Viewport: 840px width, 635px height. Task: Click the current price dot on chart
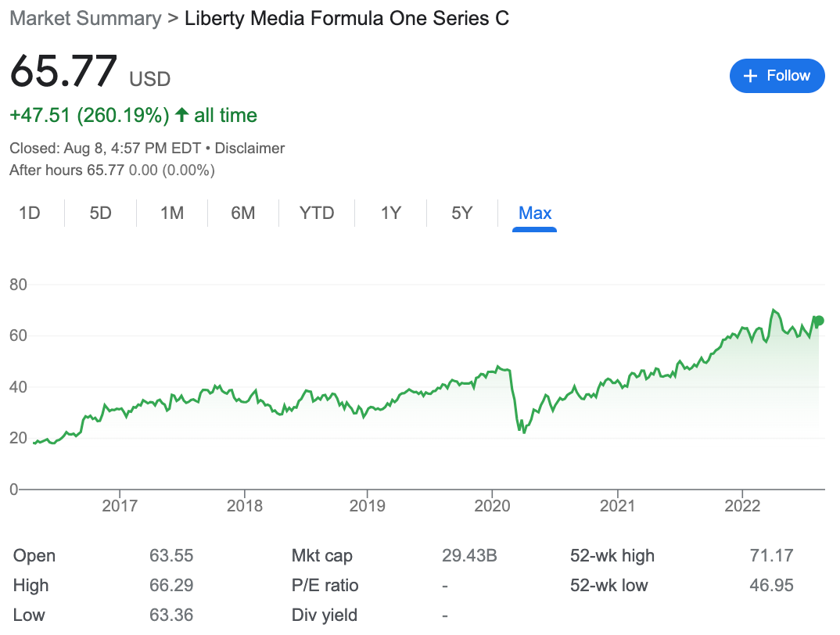tap(819, 321)
